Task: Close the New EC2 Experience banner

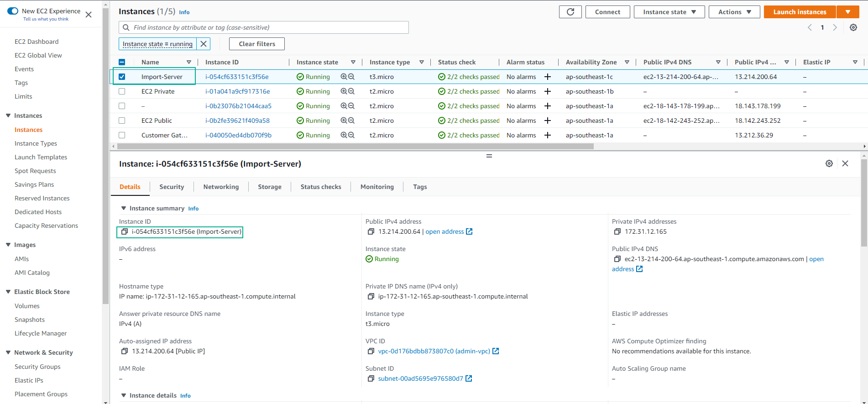Action: pos(89,15)
